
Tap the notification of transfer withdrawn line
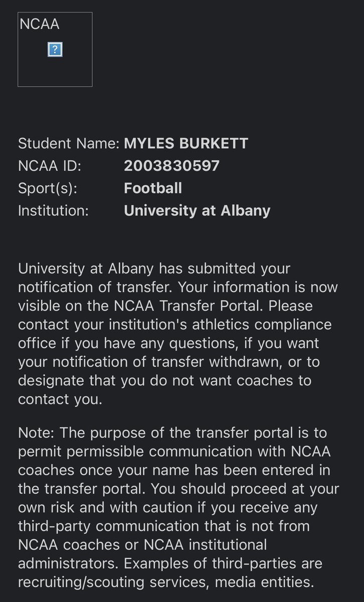point(169,361)
